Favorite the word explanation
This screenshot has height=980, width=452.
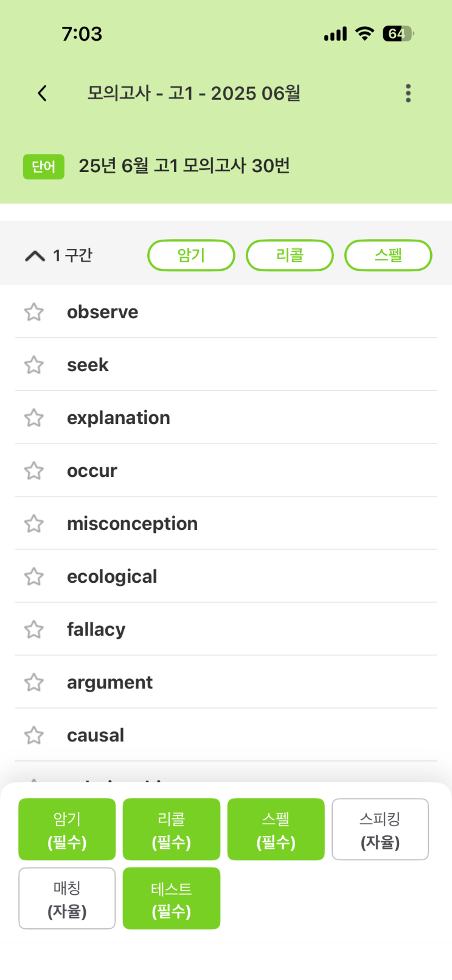(x=34, y=418)
